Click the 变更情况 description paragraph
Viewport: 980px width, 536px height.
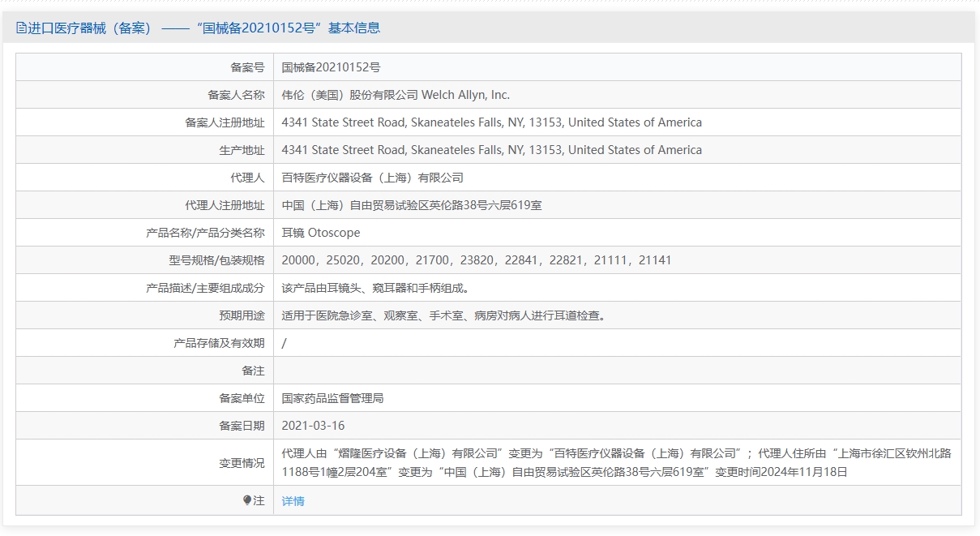(616, 462)
